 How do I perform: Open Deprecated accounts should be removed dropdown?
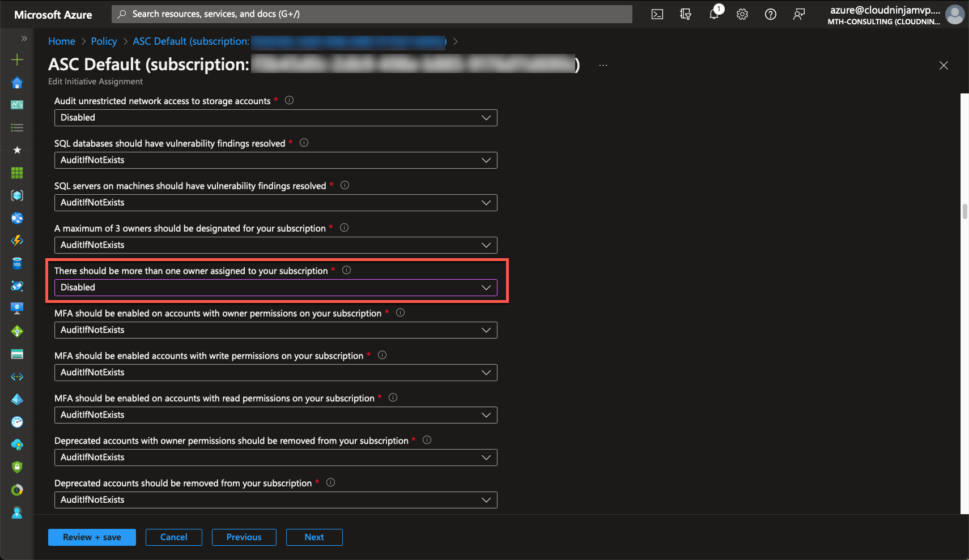click(x=276, y=500)
